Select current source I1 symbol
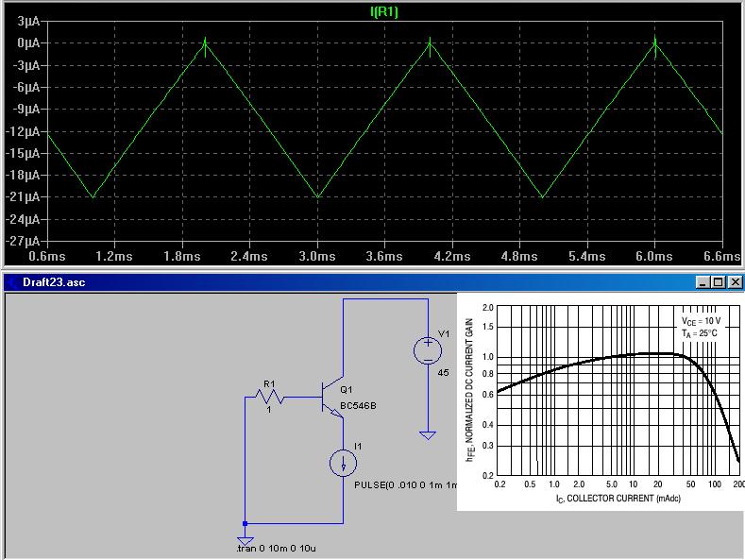This screenshot has height=560, width=745. point(343,463)
